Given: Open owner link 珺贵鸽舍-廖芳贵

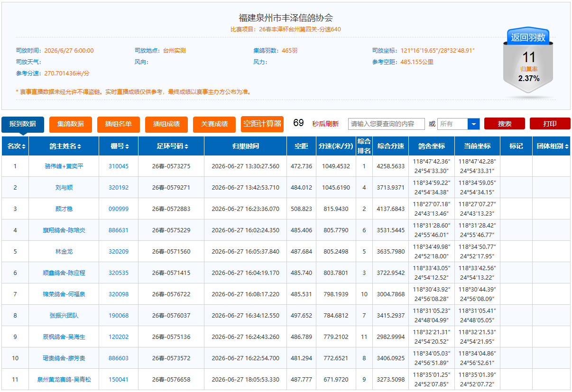Looking at the screenshot, I should point(64,358).
